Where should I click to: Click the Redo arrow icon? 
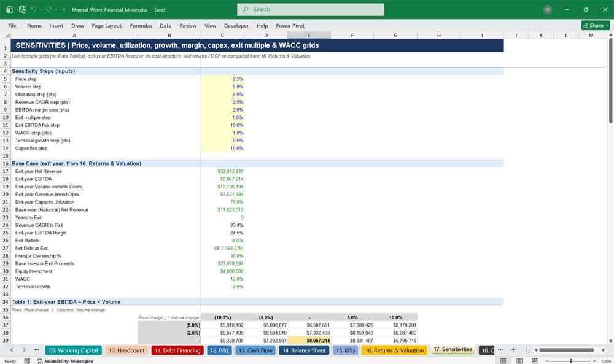pos(50,9)
